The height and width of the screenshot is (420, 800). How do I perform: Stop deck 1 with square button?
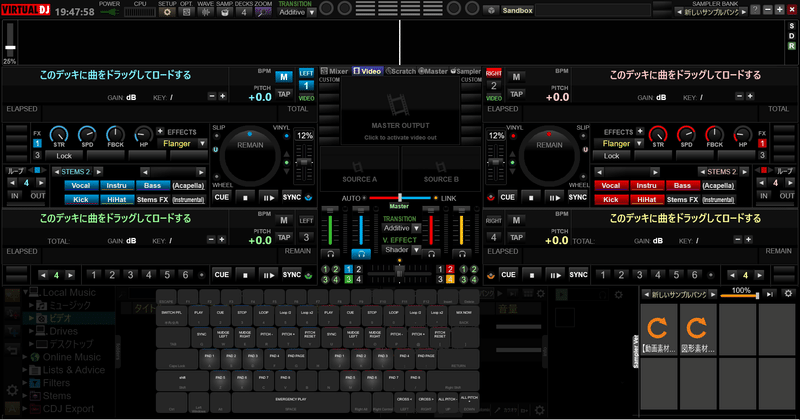(245, 197)
